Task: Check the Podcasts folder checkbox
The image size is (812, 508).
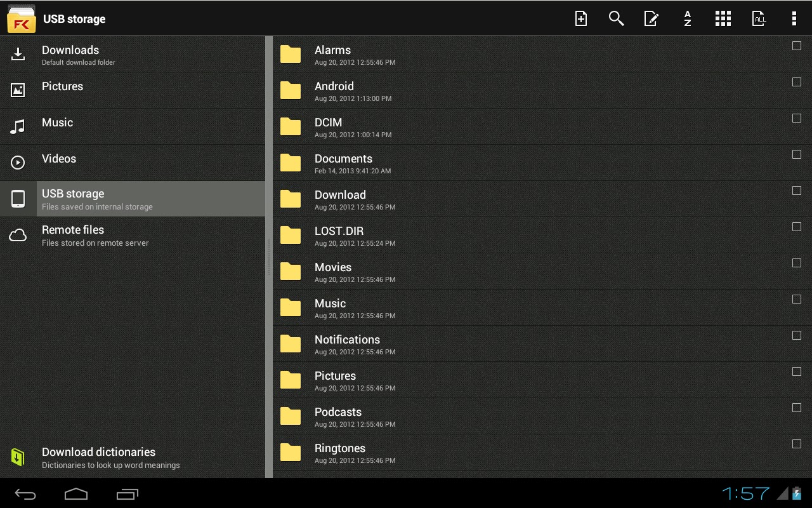Action: (x=797, y=408)
